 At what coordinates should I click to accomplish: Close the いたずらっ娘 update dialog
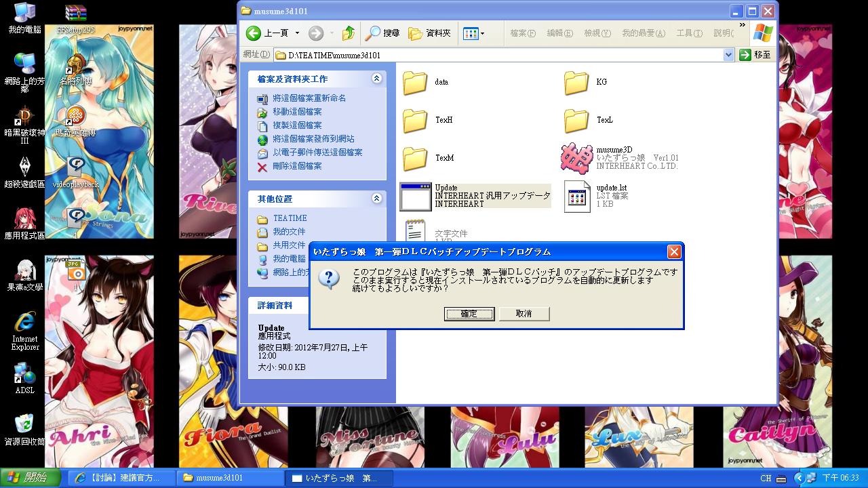click(x=673, y=251)
